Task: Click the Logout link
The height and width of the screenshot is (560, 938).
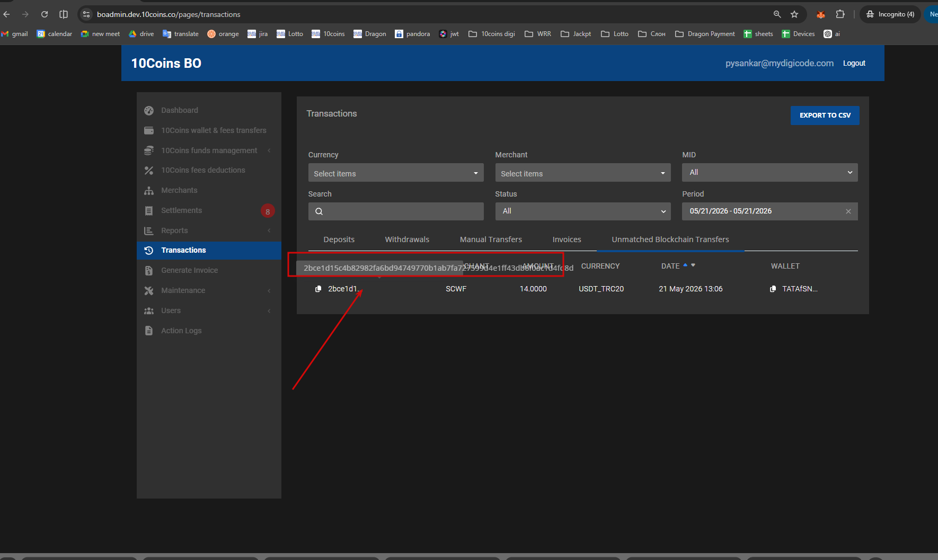Action: [854, 63]
